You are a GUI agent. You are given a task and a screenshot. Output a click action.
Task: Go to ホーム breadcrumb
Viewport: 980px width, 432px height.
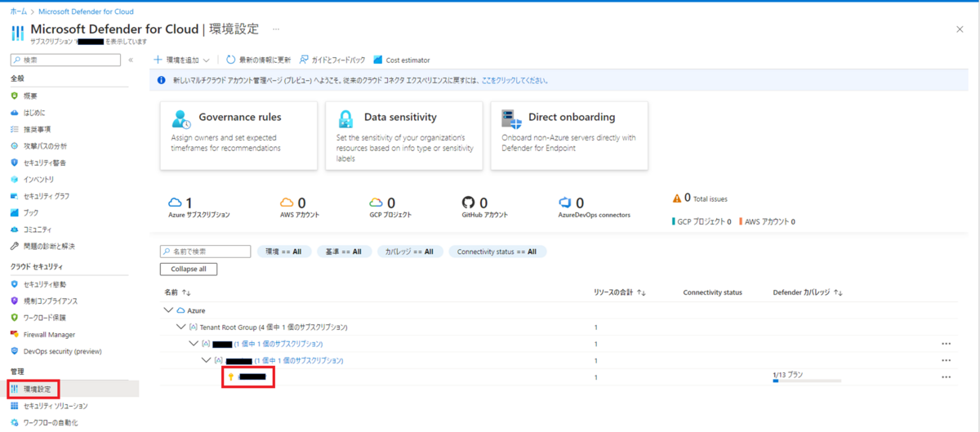click(x=19, y=11)
